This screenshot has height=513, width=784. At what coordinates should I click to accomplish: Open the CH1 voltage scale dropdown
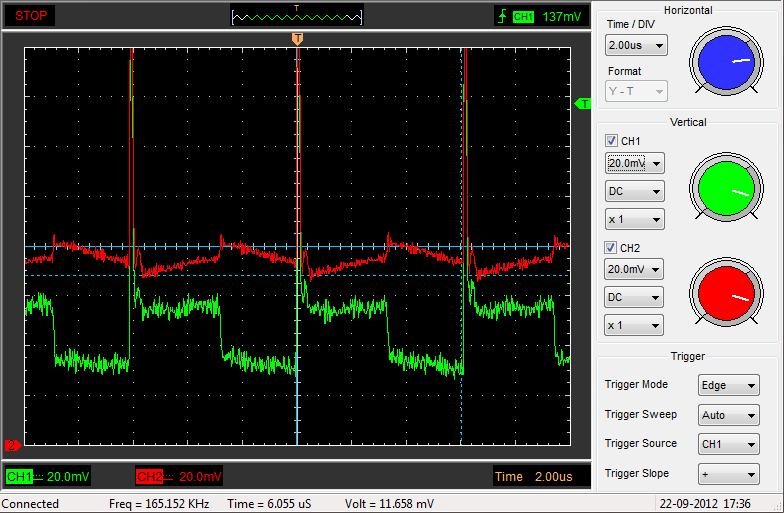(x=634, y=163)
